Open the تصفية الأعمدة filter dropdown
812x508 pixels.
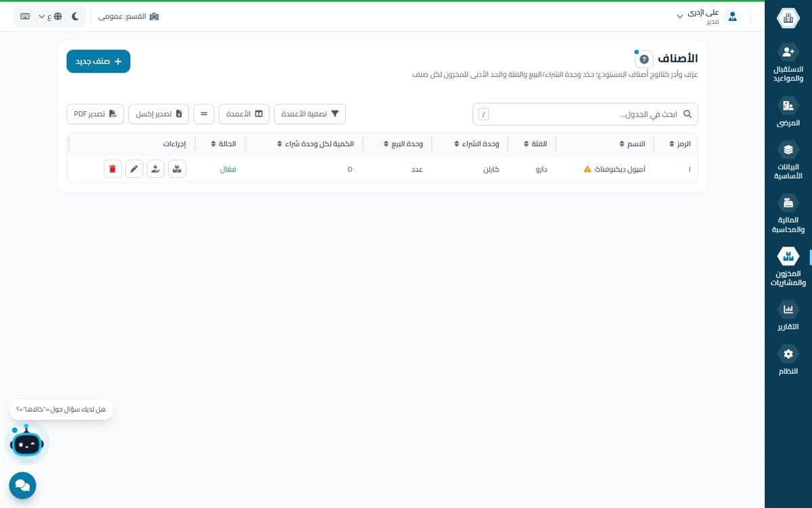[x=310, y=114]
